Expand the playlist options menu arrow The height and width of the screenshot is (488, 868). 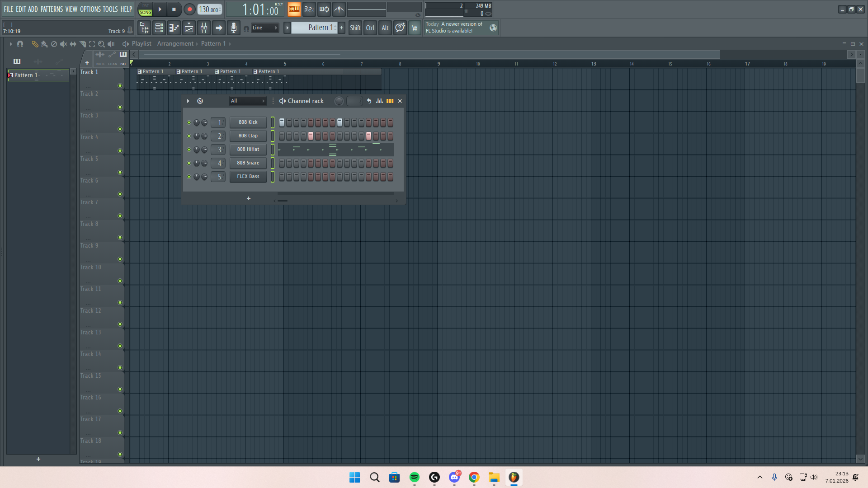tap(10, 44)
